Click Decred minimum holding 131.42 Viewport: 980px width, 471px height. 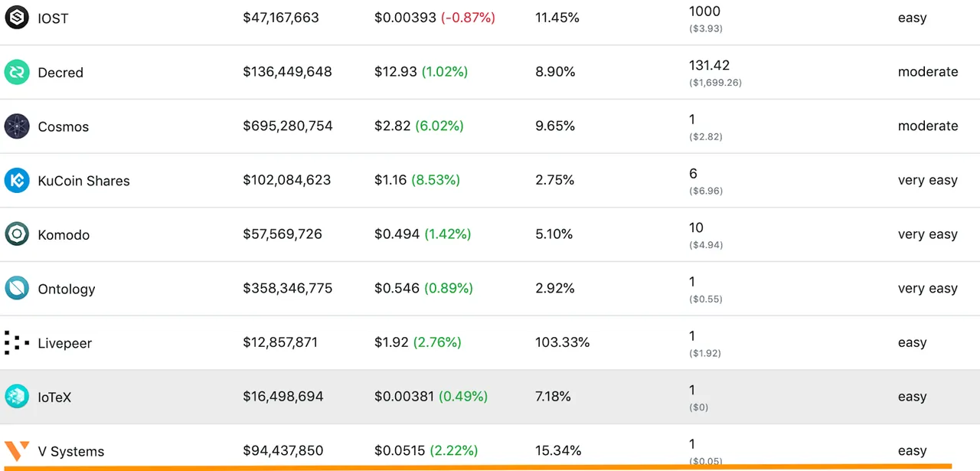[x=709, y=65]
